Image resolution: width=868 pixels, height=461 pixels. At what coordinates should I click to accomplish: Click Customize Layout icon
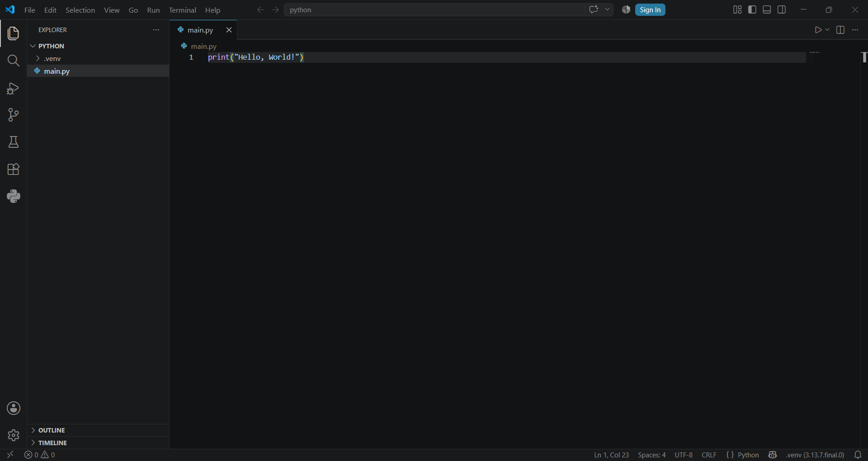[737, 9]
